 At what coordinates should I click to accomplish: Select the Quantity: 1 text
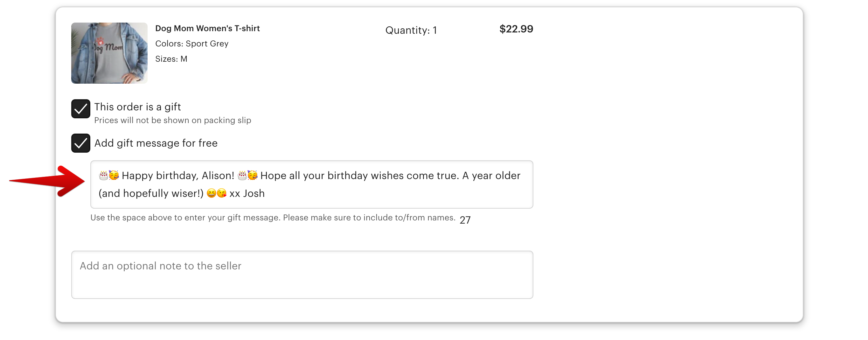click(411, 30)
